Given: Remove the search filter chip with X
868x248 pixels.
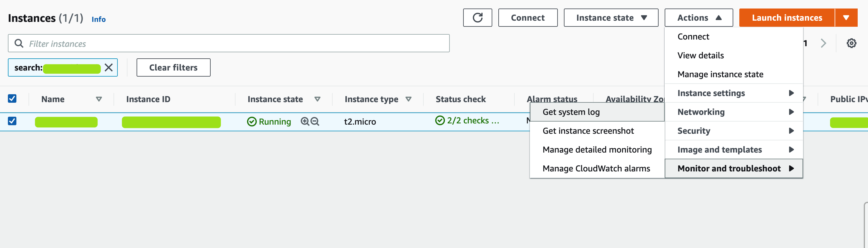Looking at the screenshot, I should (109, 67).
